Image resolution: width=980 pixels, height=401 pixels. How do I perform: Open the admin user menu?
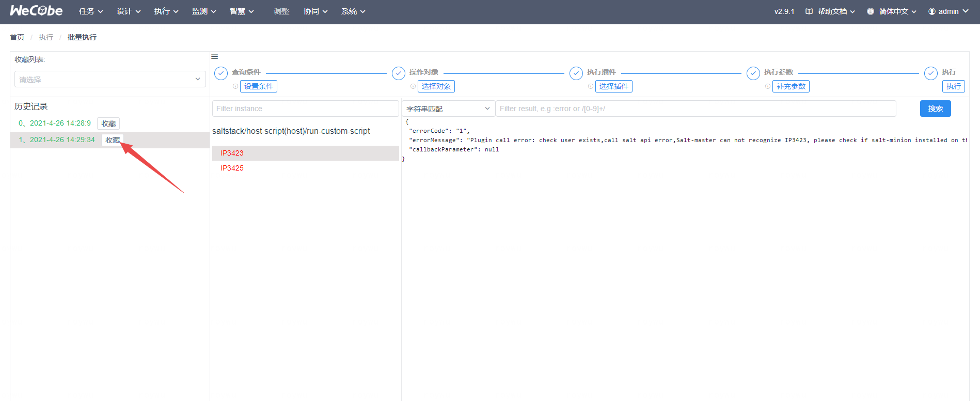948,11
